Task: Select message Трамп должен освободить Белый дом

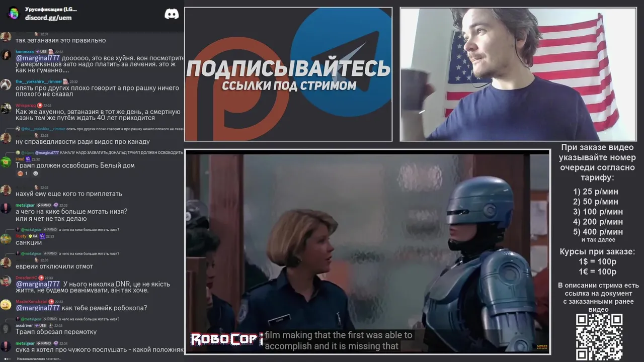Action: pos(75,165)
